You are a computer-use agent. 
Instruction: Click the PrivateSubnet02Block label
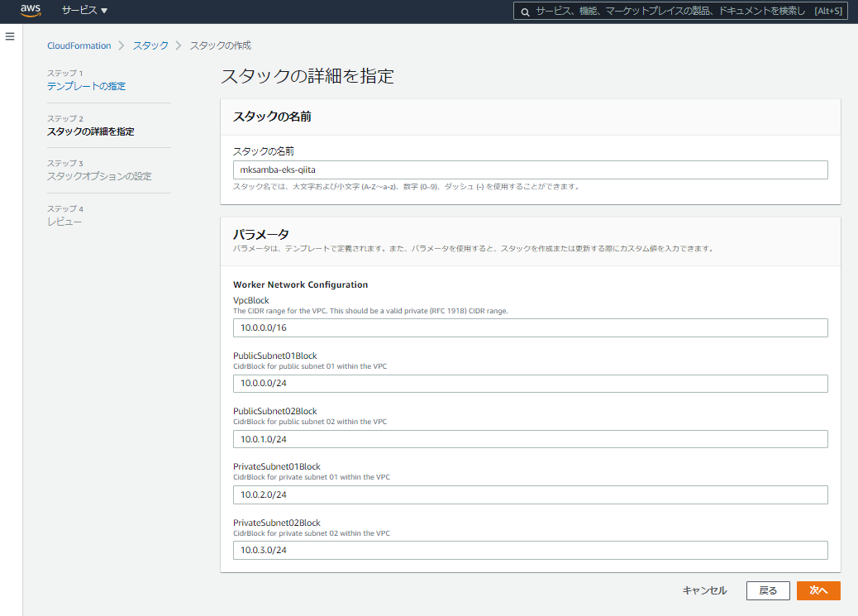pos(277,523)
